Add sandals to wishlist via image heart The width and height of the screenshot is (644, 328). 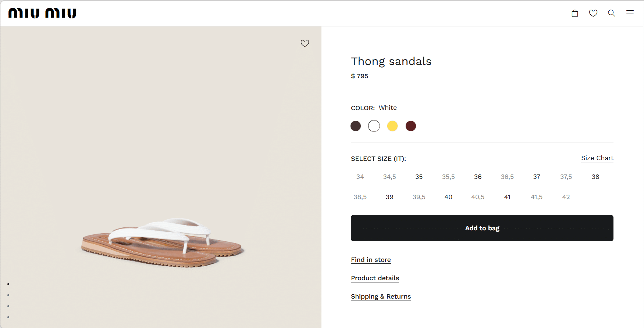(x=305, y=43)
